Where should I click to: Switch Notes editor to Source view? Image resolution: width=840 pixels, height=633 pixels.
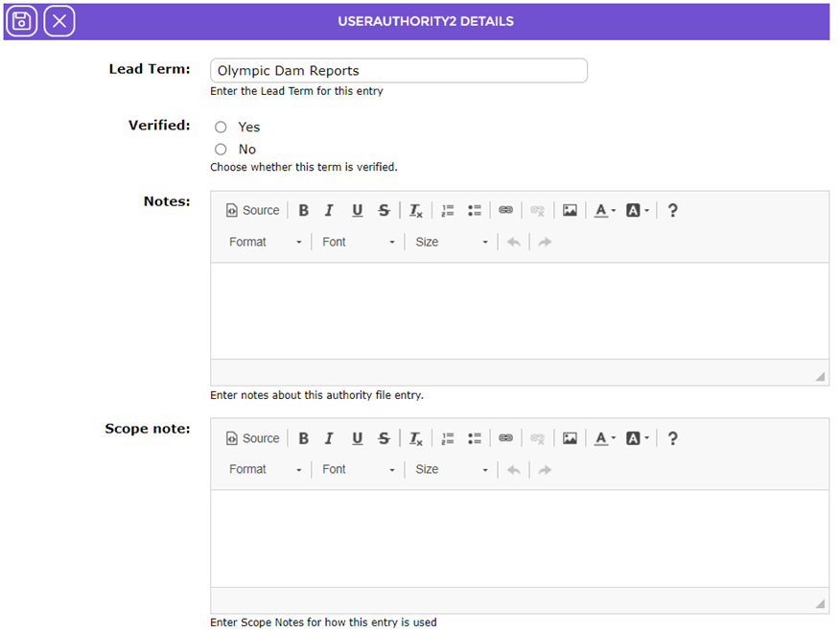(253, 211)
